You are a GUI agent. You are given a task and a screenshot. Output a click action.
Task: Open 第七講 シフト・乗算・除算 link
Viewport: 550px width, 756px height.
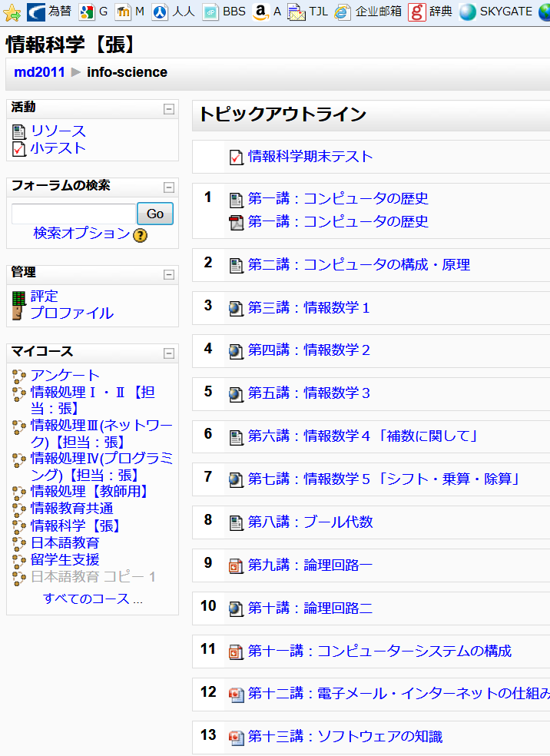point(384,479)
